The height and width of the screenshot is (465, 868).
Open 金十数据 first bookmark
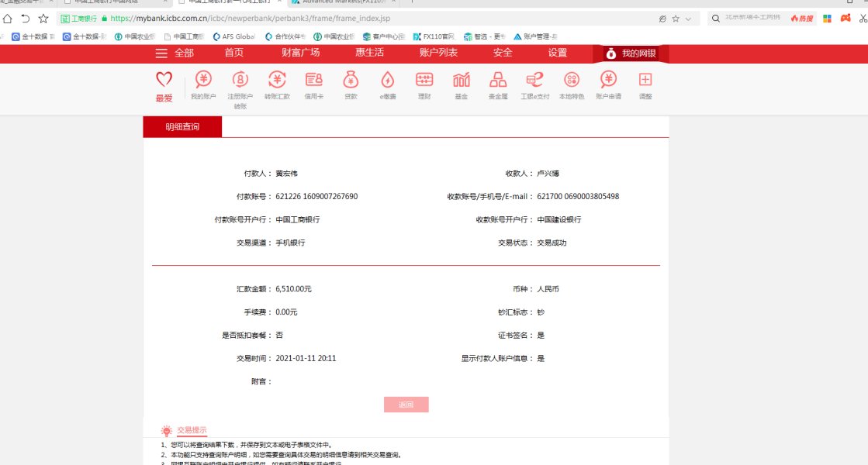tap(33, 36)
